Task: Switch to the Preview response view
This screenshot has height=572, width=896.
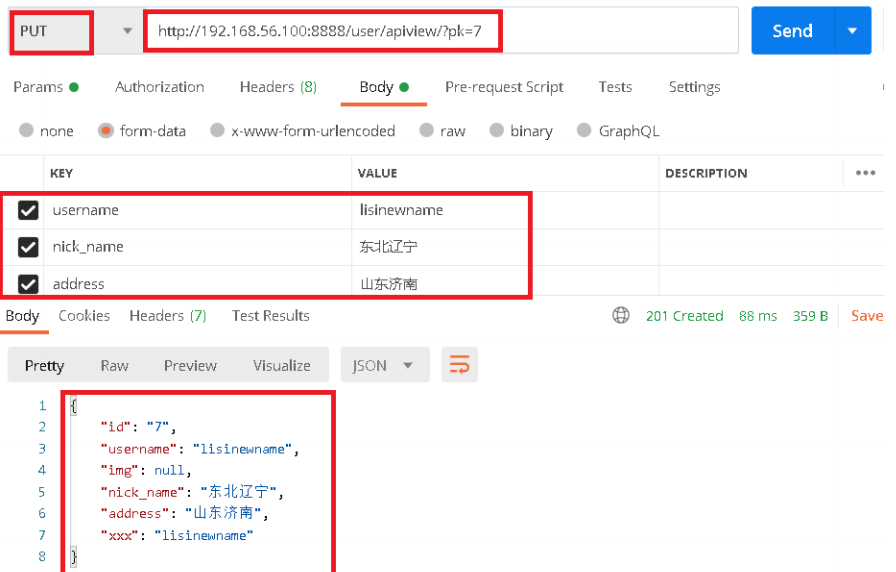Action: (x=190, y=365)
